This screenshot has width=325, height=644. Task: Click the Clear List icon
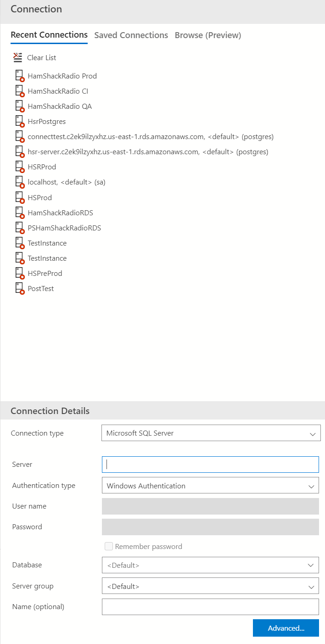(18, 57)
